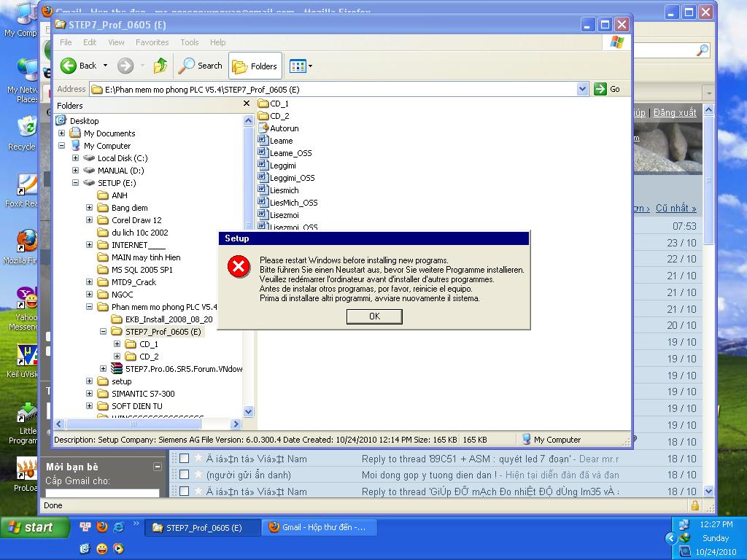Viewport: 747px width, 560px height.
Task: Open the Views dropdown icon
Action: pyautogui.click(x=301, y=66)
